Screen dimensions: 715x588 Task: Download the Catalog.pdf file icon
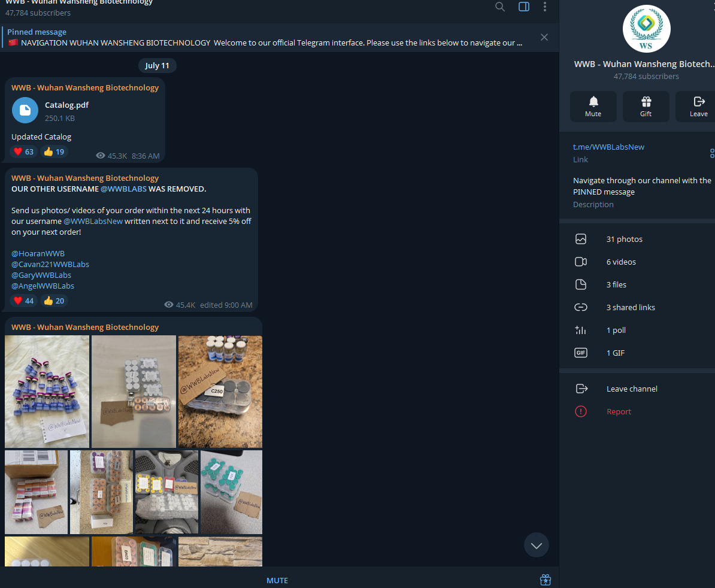click(25, 110)
